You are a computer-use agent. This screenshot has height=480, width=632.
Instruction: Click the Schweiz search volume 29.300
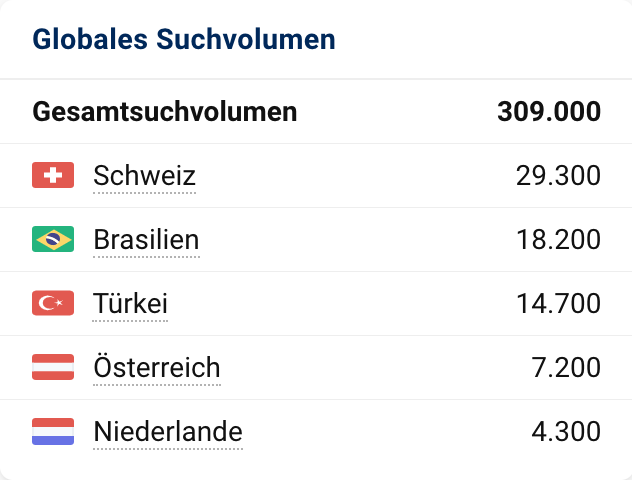click(558, 177)
